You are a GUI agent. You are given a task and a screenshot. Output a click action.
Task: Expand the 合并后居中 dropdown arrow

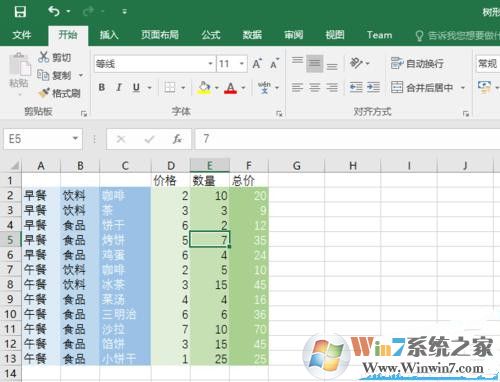pos(463,88)
